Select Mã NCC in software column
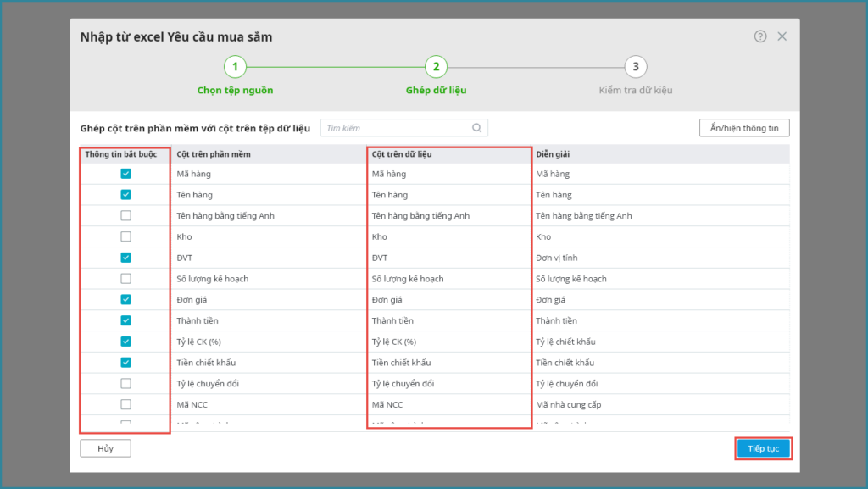This screenshot has height=489, width=868. click(269, 404)
